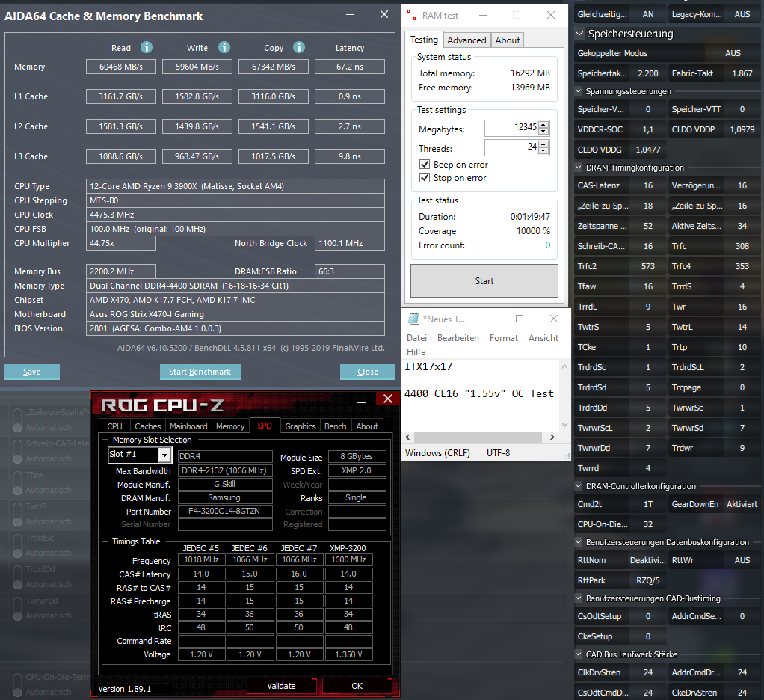The image size is (764, 700).
Task: Click the GearDownEn Aktiviert value
Action: [742, 504]
